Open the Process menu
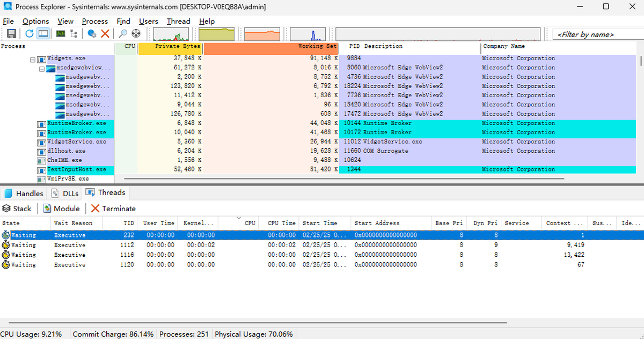The image size is (644, 339). pyautogui.click(x=95, y=21)
